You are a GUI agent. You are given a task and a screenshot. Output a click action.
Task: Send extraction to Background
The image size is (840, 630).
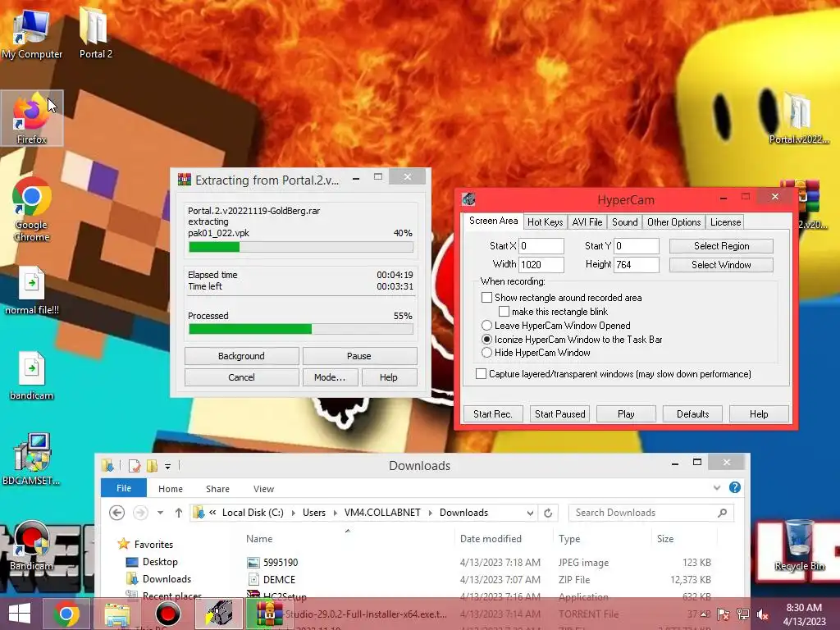[x=242, y=356]
